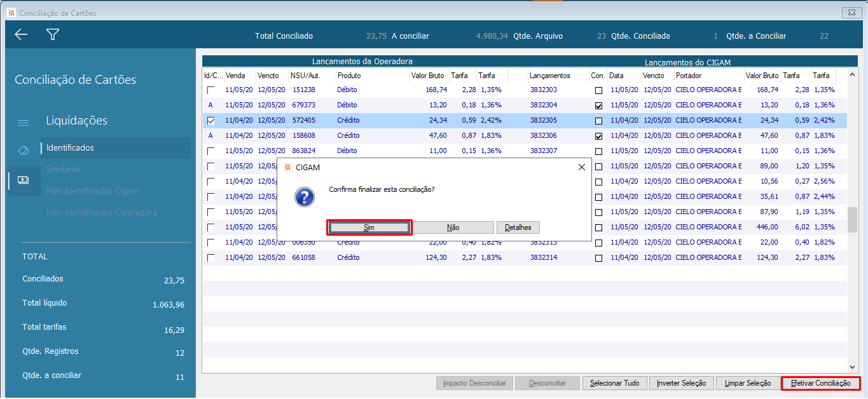The width and height of the screenshot is (868, 399).
Task: Uncheck the checkbox for NSU 572405 row
Action: (210, 121)
